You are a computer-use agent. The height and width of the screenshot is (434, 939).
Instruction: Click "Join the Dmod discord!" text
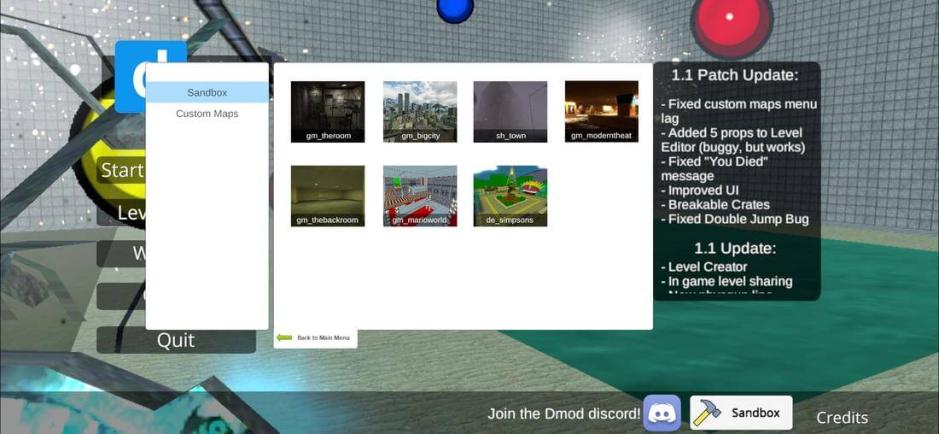[564, 414]
